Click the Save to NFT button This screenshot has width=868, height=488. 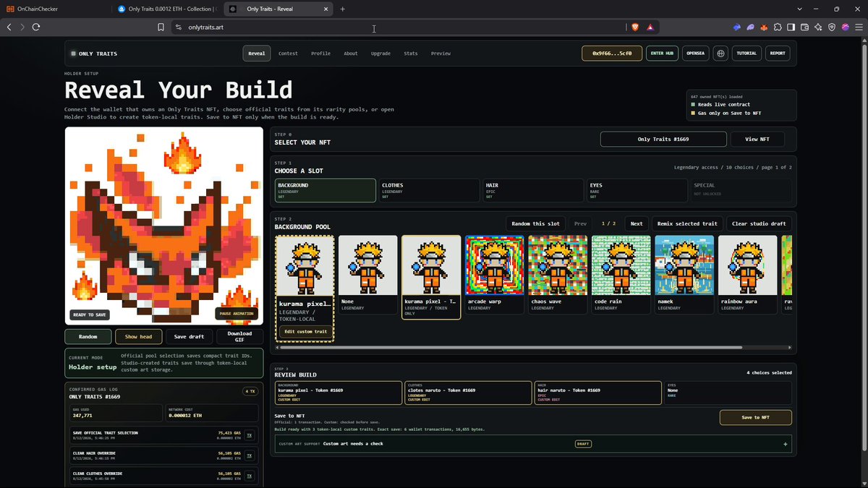755,417
